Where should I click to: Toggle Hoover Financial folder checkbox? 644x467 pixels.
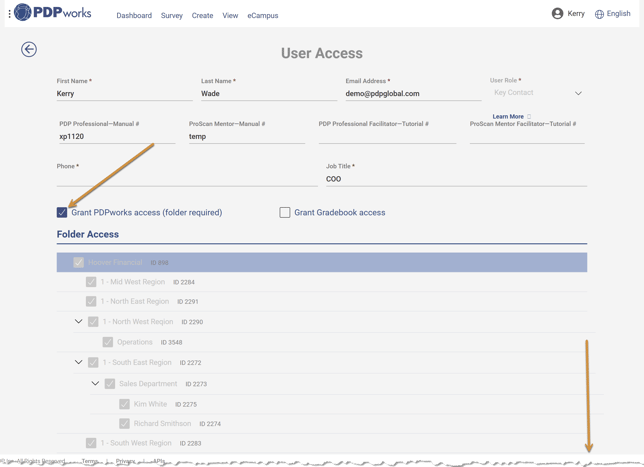[x=78, y=262]
